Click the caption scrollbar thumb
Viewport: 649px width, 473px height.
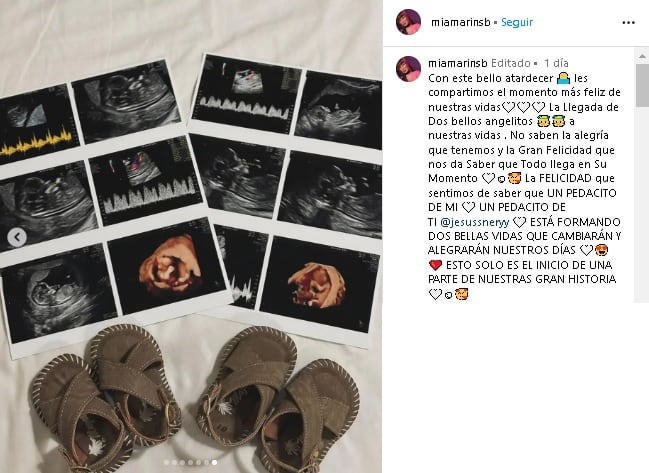(642, 85)
